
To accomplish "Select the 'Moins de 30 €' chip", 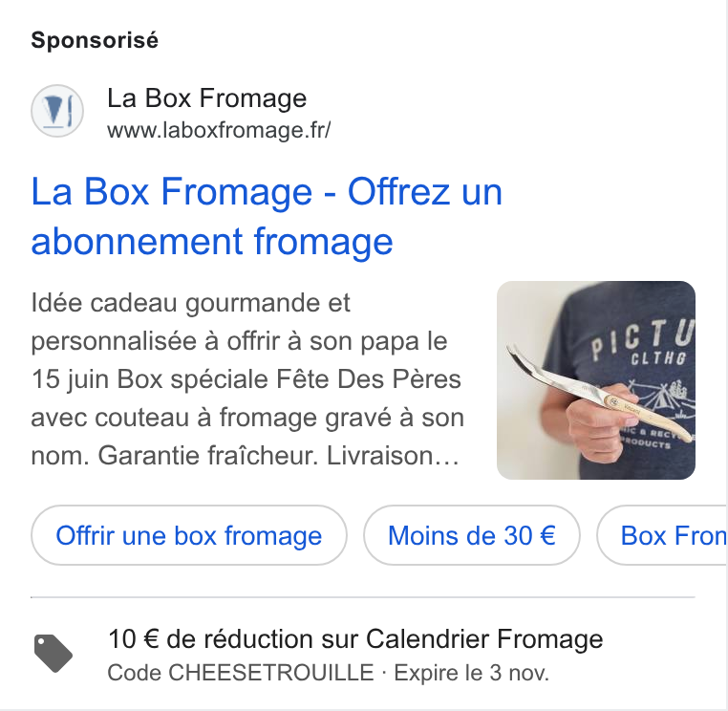I will click(472, 535).
